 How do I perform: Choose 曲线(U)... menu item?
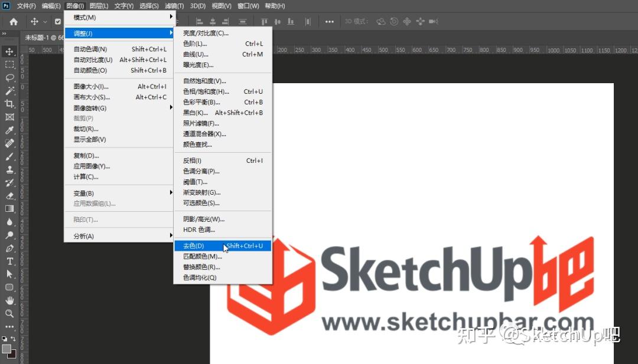point(223,54)
